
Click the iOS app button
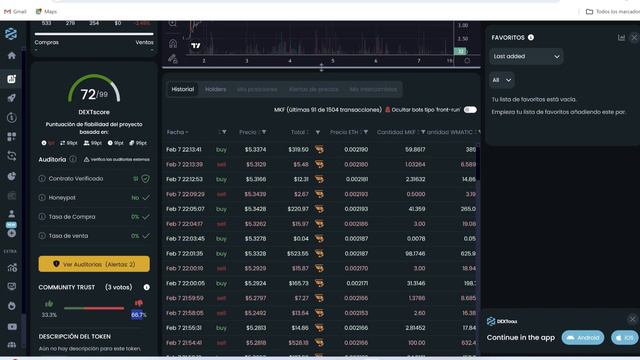[624, 338]
